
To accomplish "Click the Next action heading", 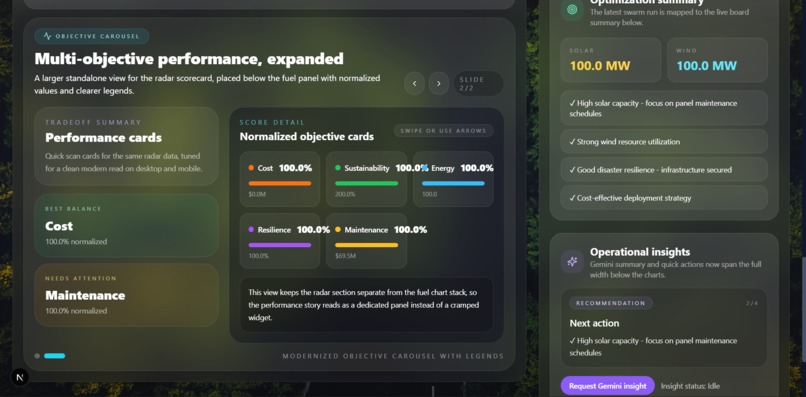I will (594, 323).
